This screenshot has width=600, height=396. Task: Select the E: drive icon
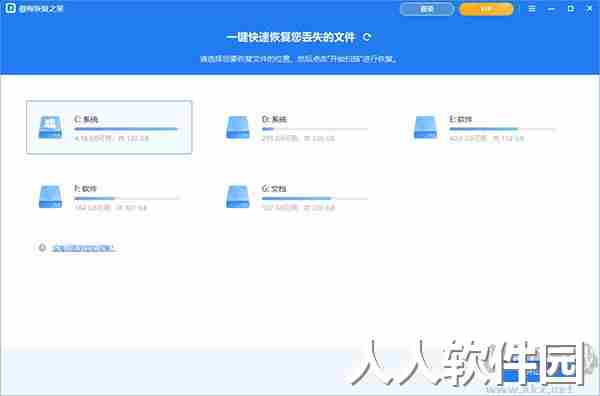[x=425, y=127]
